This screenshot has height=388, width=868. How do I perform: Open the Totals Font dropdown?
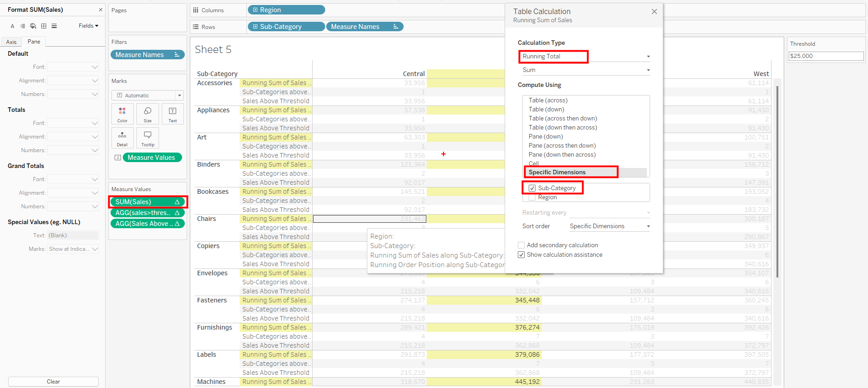(x=73, y=123)
